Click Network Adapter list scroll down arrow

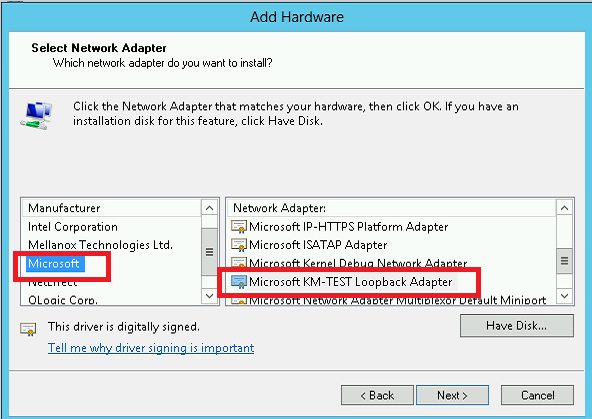564,296
